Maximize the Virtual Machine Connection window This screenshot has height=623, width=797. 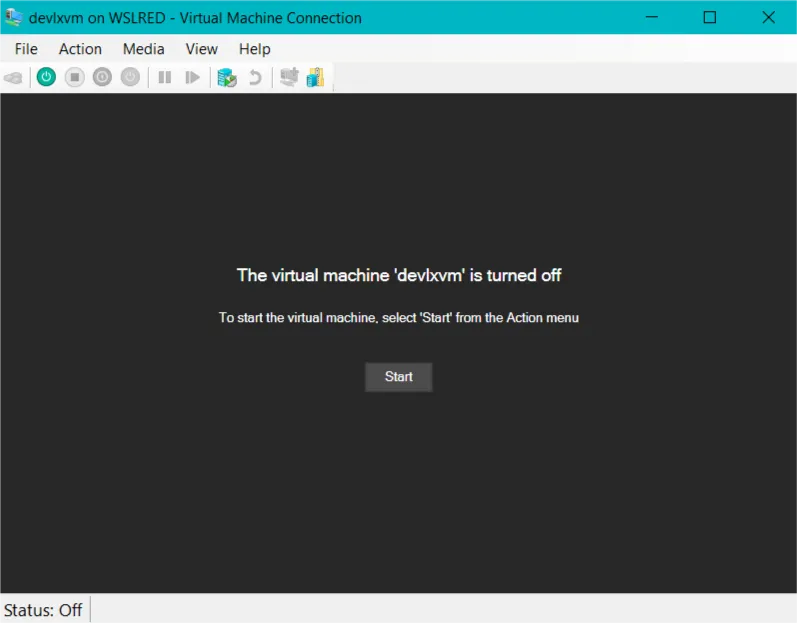(709, 17)
